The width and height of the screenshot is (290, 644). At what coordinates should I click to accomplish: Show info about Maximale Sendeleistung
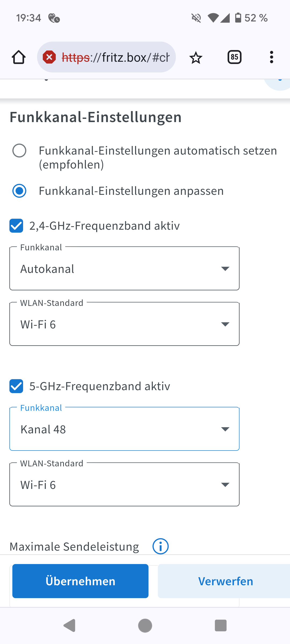(x=160, y=546)
